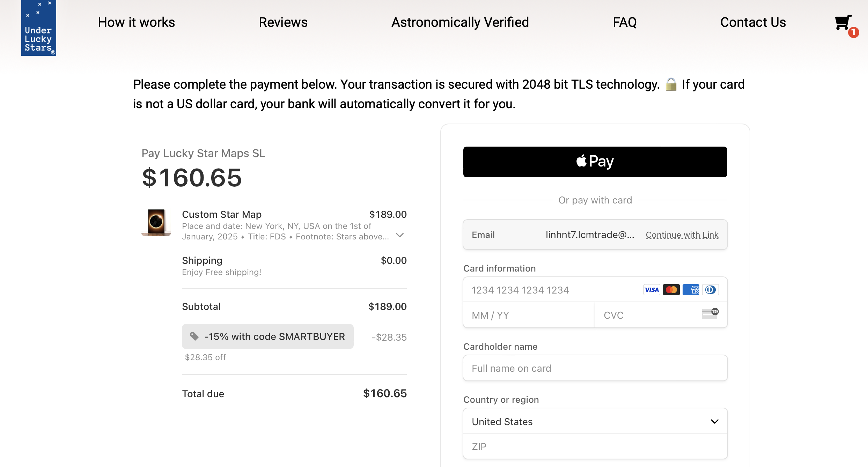Click the Visa card icon

click(652, 290)
